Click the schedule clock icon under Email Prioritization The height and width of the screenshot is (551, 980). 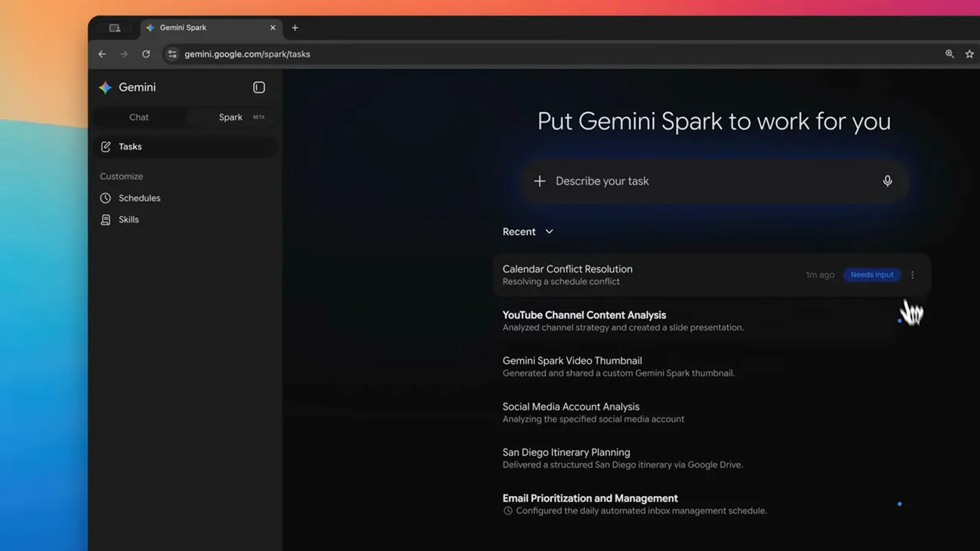508,511
